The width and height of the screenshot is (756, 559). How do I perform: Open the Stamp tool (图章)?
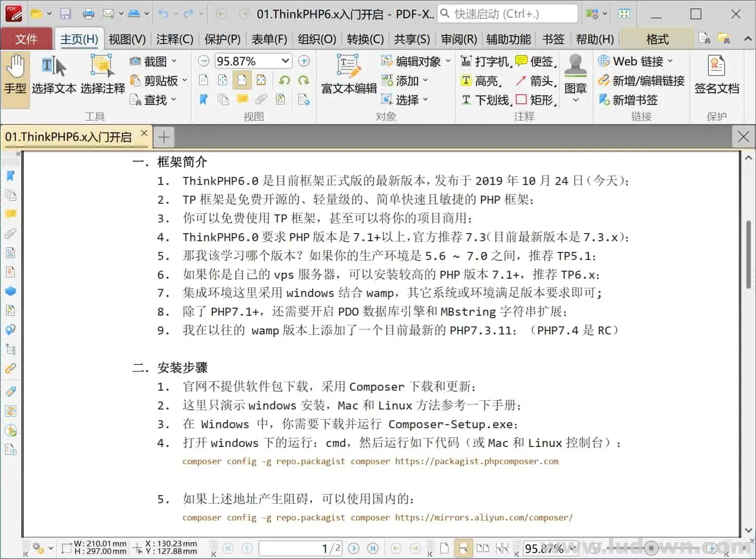tap(576, 76)
